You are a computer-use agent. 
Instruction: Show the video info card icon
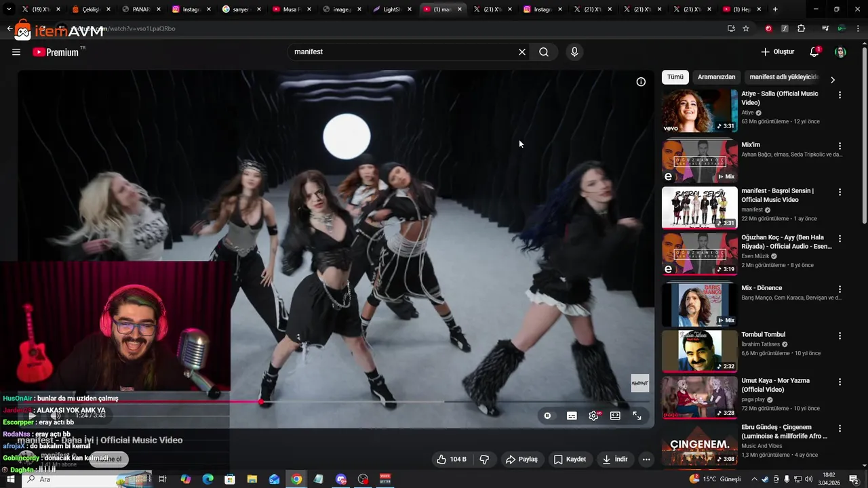(641, 82)
